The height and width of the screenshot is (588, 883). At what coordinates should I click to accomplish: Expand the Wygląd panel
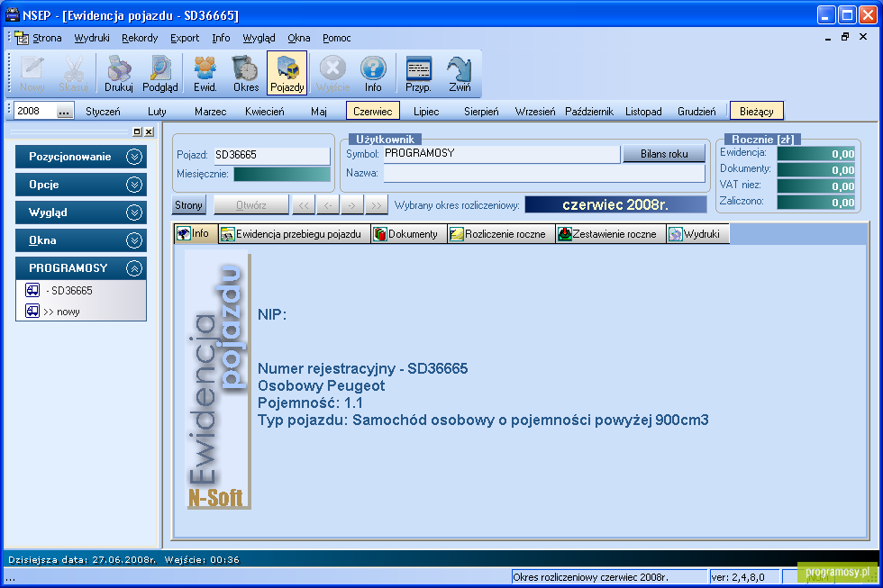pyautogui.click(x=80, y=213)
